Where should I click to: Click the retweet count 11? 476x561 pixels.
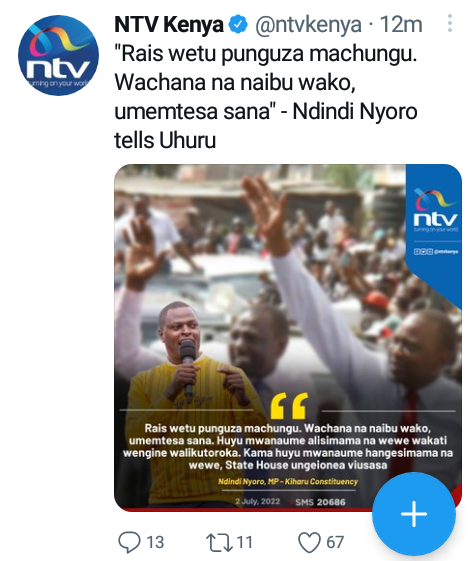click(244, 542)
